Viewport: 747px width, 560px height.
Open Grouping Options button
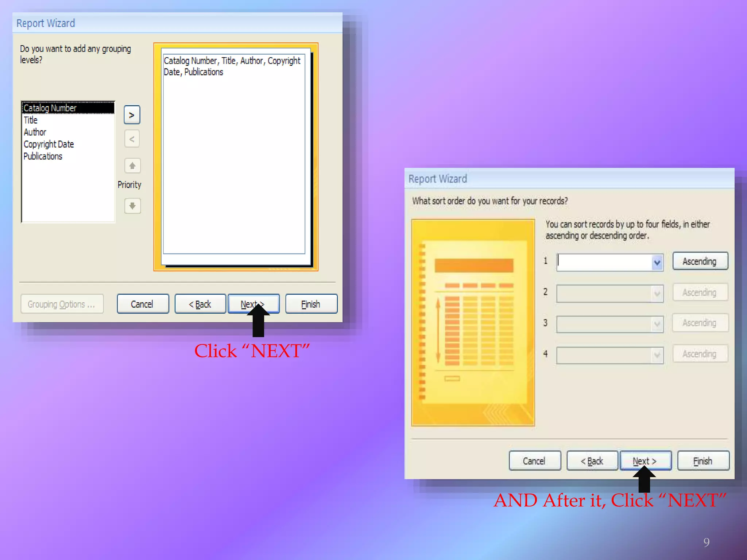62,304
